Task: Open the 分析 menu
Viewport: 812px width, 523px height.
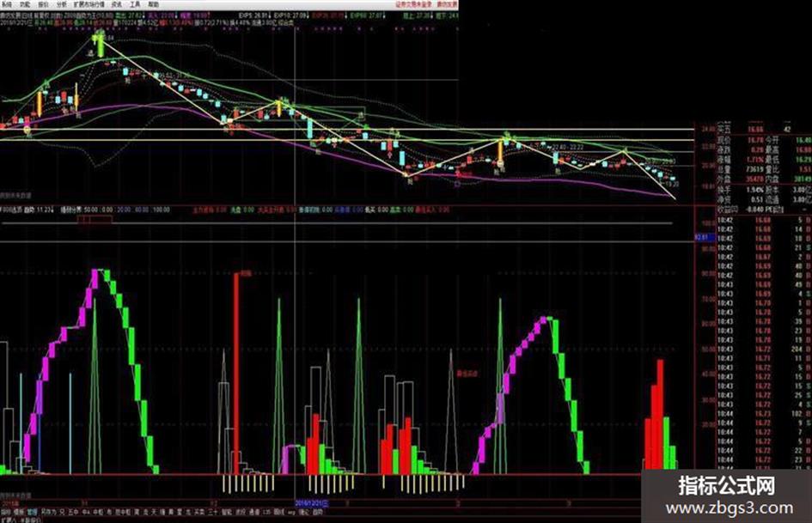Action: tap(62, 4)
